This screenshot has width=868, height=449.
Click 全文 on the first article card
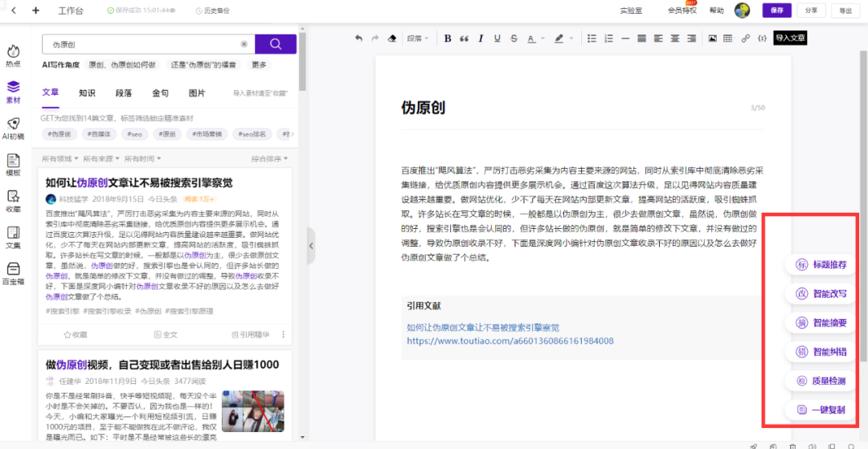pyautogui.click(x=166, y=334)
